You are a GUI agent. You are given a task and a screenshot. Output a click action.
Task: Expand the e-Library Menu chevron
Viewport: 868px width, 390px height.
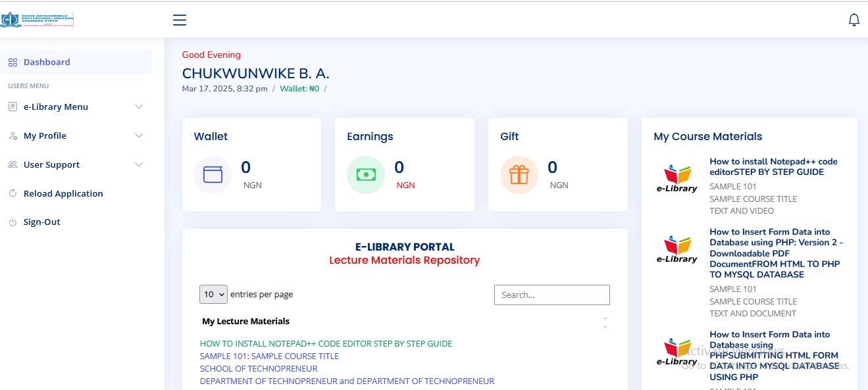(x=139, y=107)
